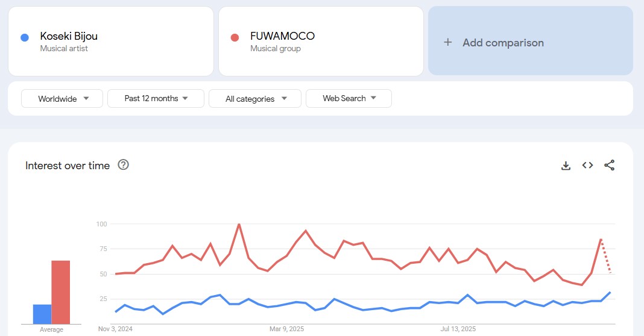
Task: Add a new comparison term
Action: click(531, 40)
